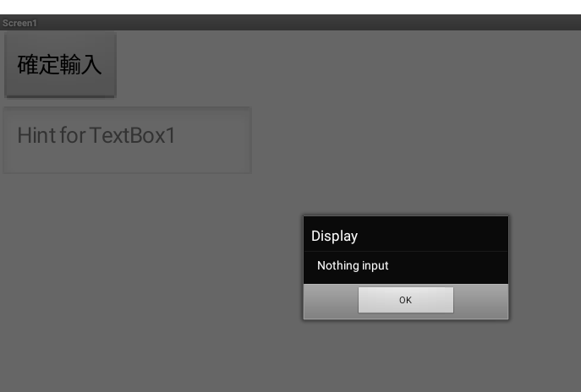The width and height of the screenshot is (581, 392).
Task: Click OK in the Display dialog
Action: (x=405, y=300)
